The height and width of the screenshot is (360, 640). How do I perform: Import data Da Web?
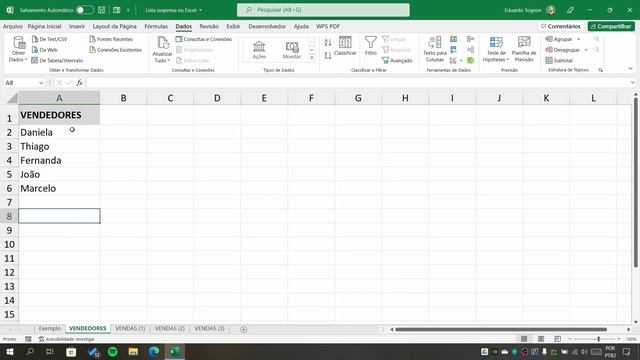[x=44, y=50]
